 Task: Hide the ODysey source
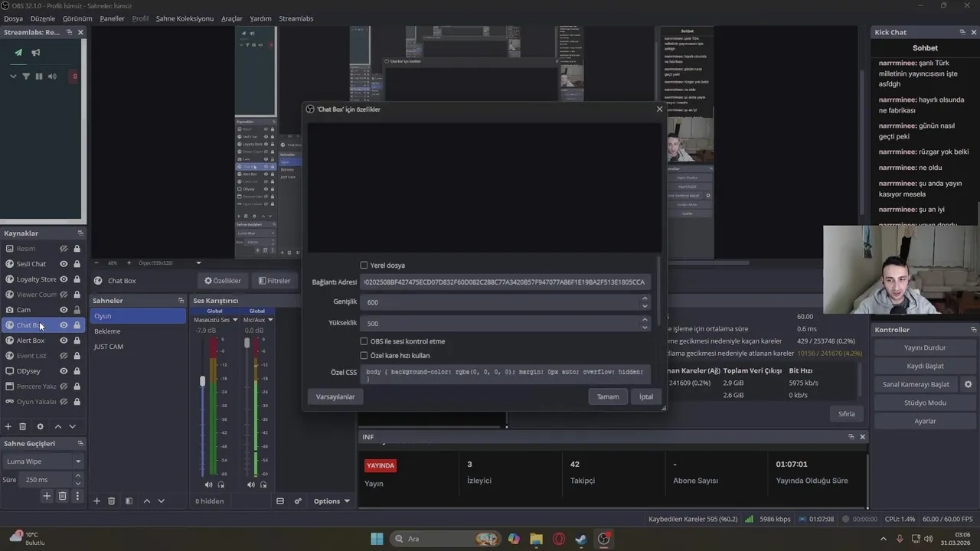[64, 371]
